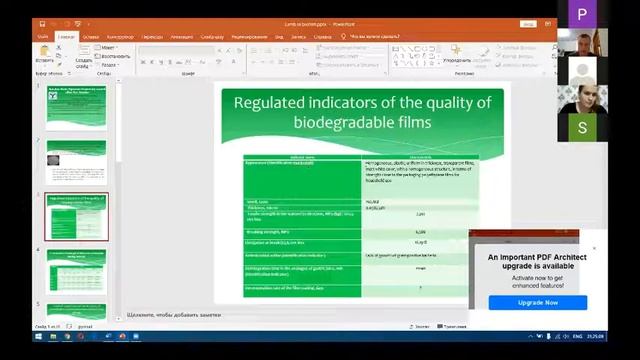Click the convert to SmartArt option
Screen dimensions: 640x360
point(348,65)
